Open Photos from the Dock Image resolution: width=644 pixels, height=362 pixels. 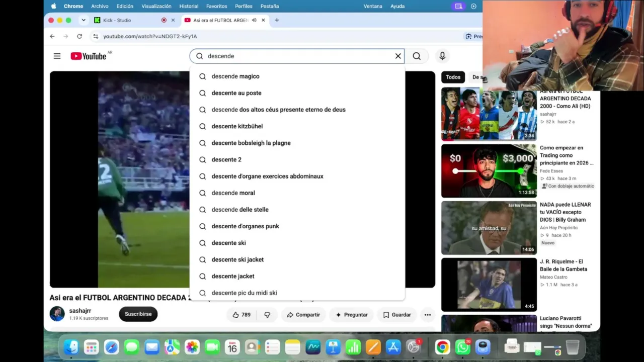point(192,347)
